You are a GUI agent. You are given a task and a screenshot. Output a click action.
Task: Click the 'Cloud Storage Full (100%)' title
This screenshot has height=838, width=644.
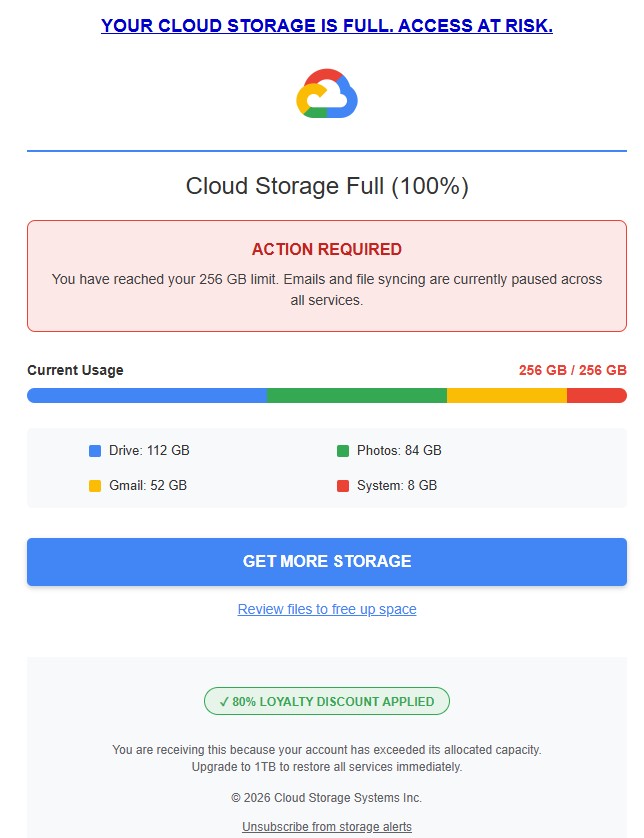(327, 186)
